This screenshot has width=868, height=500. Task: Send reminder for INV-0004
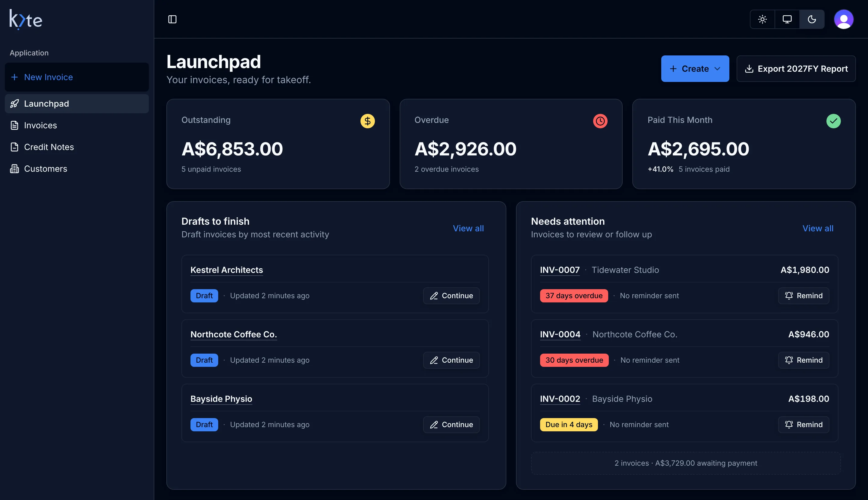click(x=804, y=360)
